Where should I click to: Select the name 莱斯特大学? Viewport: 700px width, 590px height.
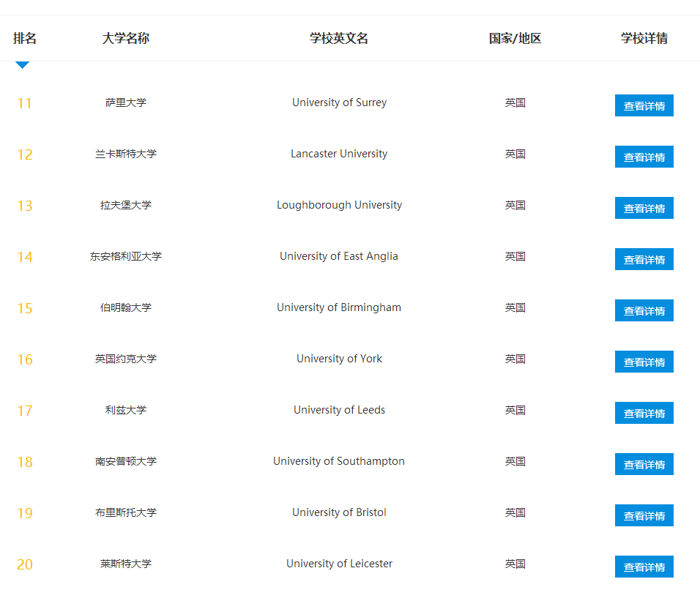tap(126, 564)
